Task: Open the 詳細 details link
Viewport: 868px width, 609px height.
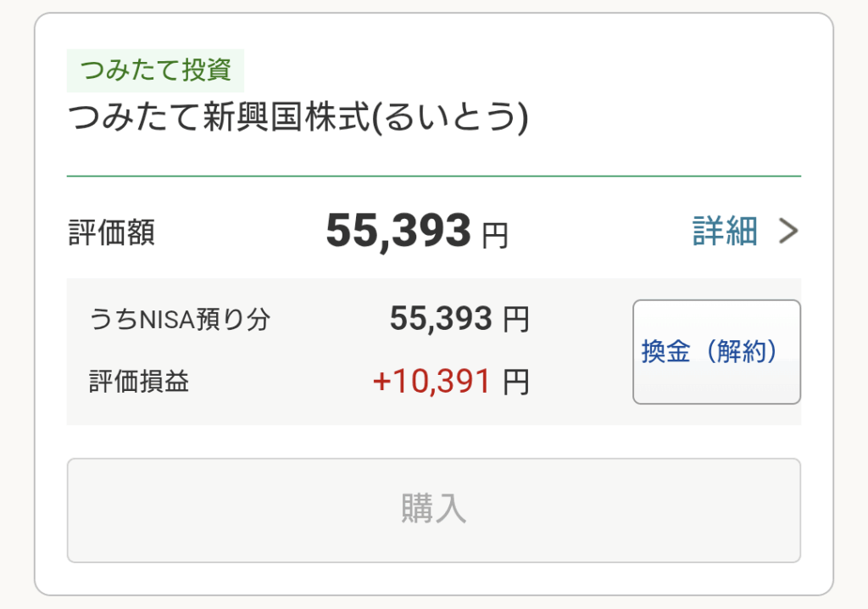Action: (x=725, y=231)
